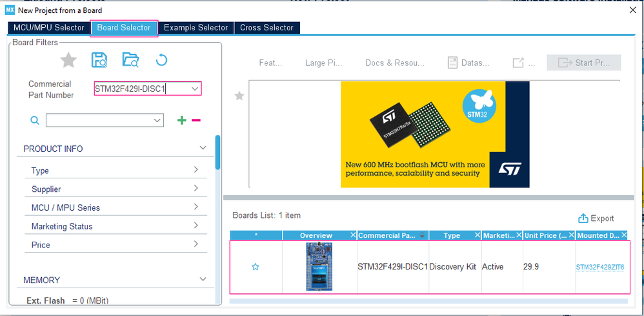Close the Type column with X
The width and height of the screenshot is (644, 316).
pyautogui.click(x=478, y=235)
